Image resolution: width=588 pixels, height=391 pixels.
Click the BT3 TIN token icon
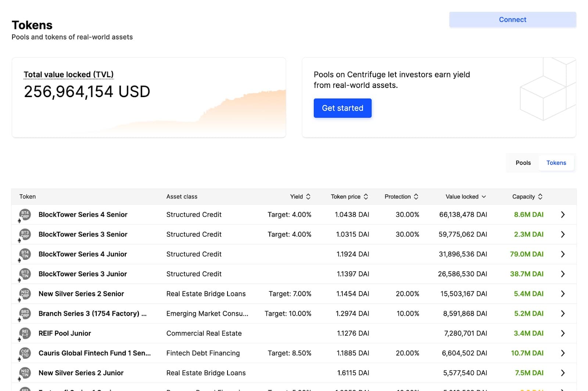click(25, 274)
